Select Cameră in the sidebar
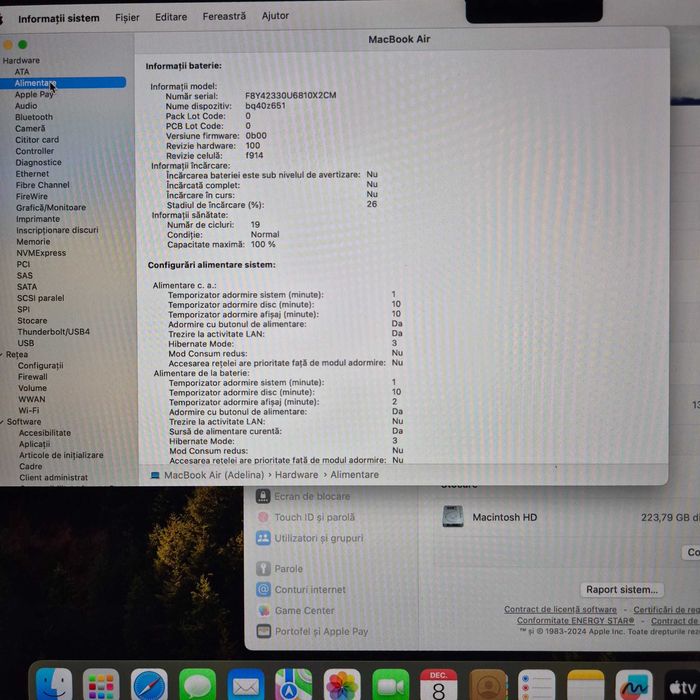This screenshot has width=700, height=700. point(30,129)
